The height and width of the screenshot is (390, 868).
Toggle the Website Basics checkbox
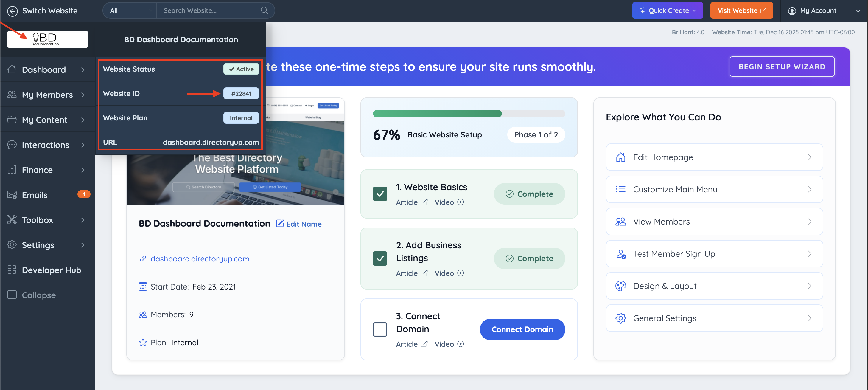coord(380,194)
